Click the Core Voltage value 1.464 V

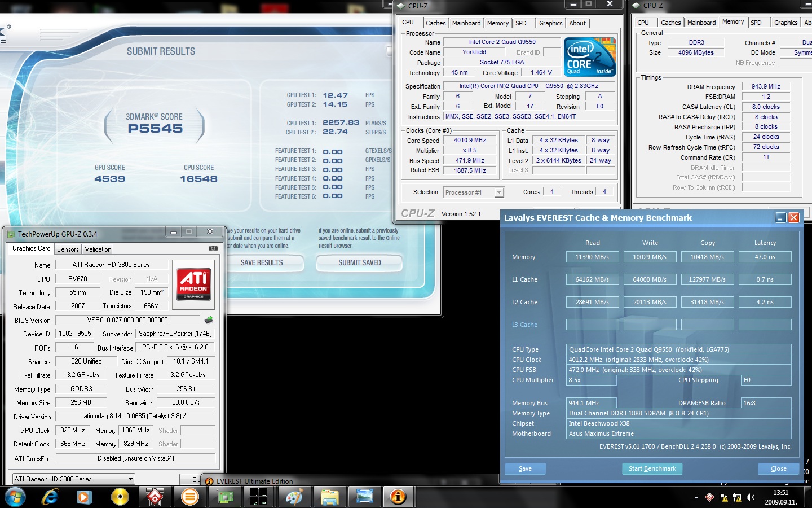541,73
